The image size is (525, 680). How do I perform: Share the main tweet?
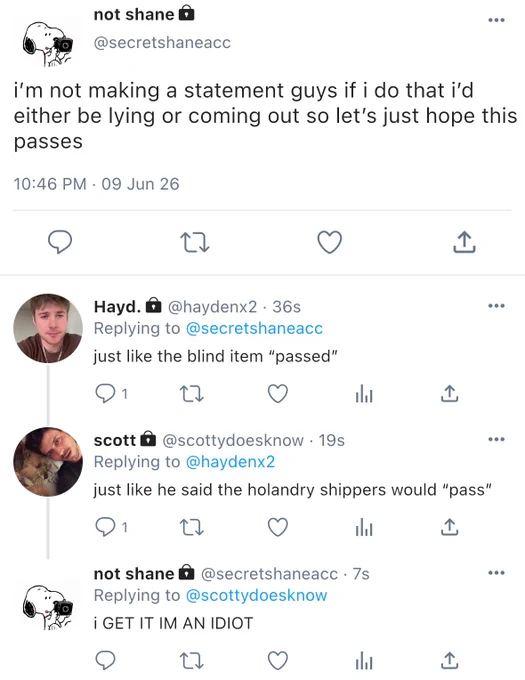point(464,242)
